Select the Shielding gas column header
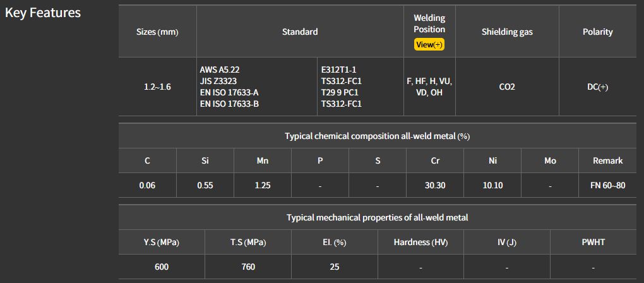 507,32
